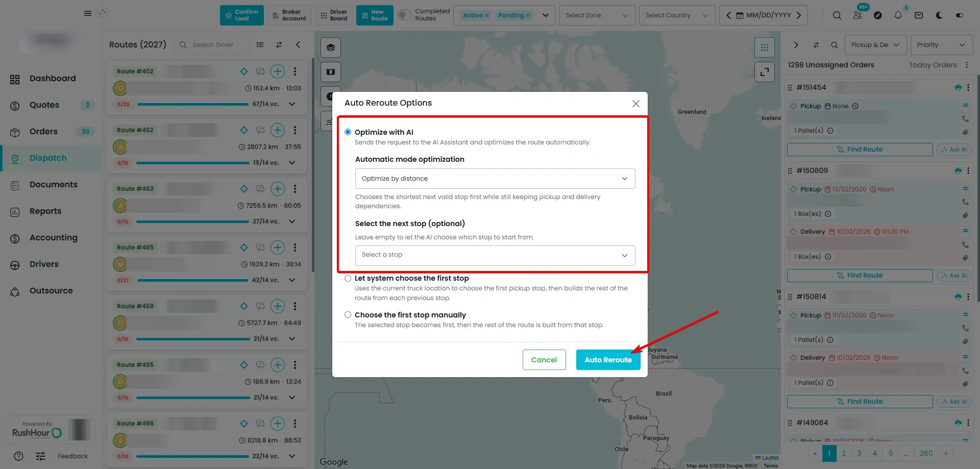Add an order to Route #462
980x469 pixels.
[278, 130]
